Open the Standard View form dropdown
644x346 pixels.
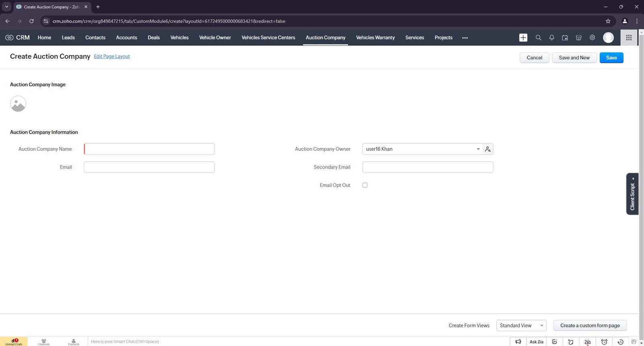[x=521, y=325]
